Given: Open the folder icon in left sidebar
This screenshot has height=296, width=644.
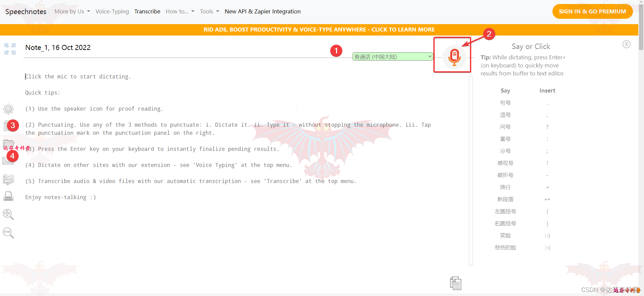Looking at the screenshot, I should click(x=8, y=144).
